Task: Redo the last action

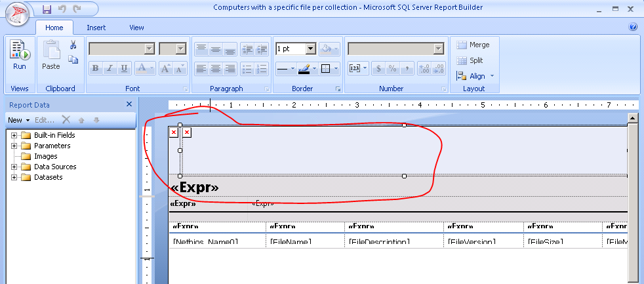Action: tap(76, 9)
